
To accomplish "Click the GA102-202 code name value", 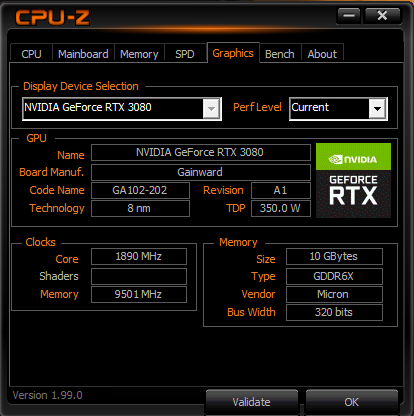I will pyautogui.click(x=140, y=190).
